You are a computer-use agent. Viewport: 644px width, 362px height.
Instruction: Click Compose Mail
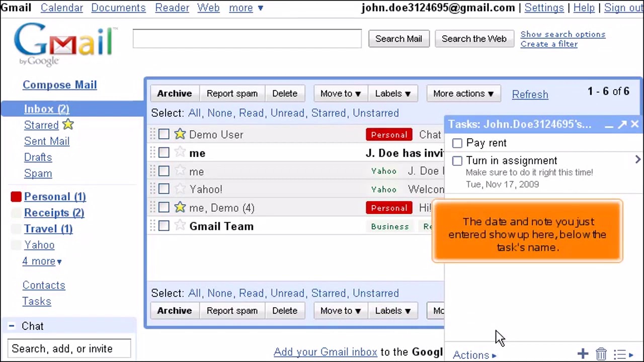59,84
